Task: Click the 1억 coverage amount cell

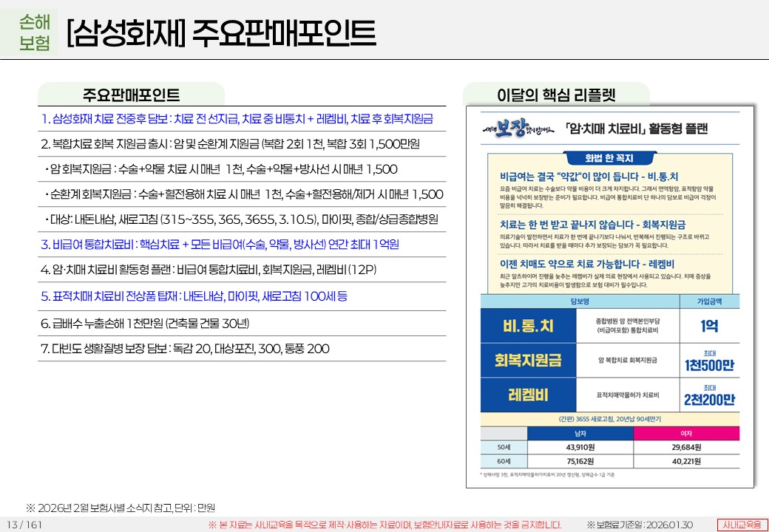Action: (709, 326)
